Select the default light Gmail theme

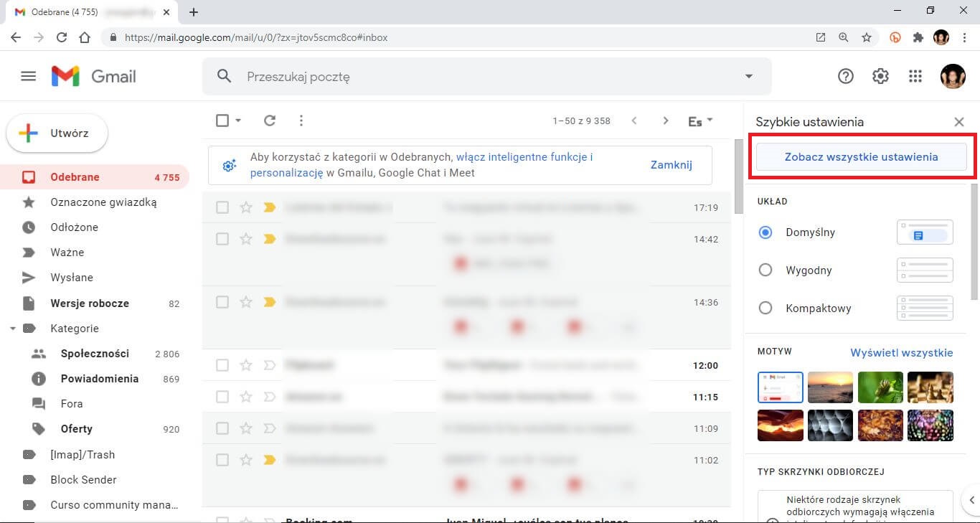[x=781, y=387]
